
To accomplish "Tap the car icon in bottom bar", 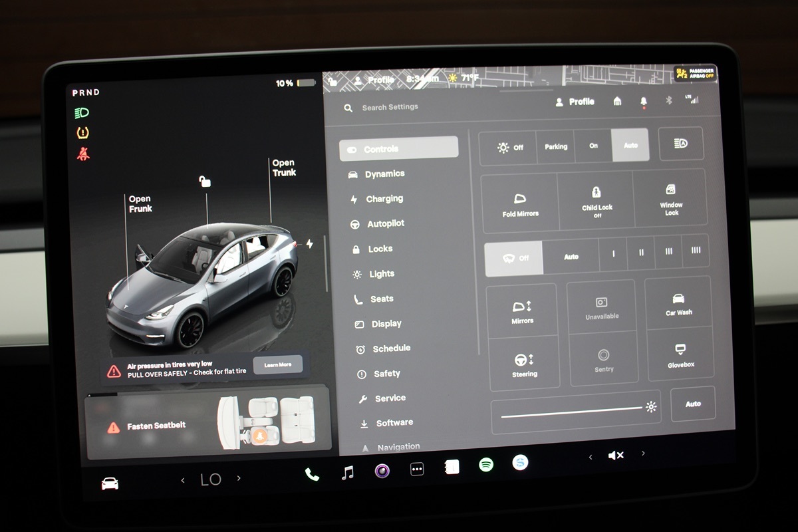I will tap(110, 483).
